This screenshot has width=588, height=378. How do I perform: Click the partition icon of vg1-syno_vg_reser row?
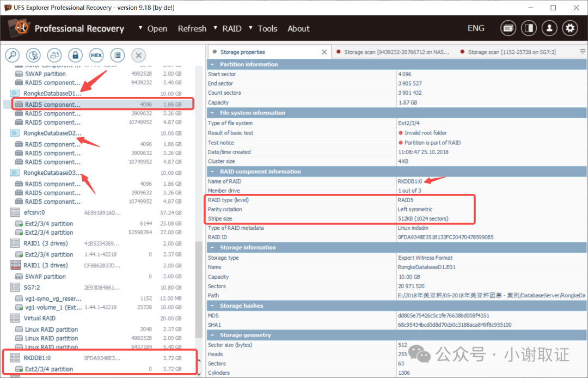coord(19,299)
